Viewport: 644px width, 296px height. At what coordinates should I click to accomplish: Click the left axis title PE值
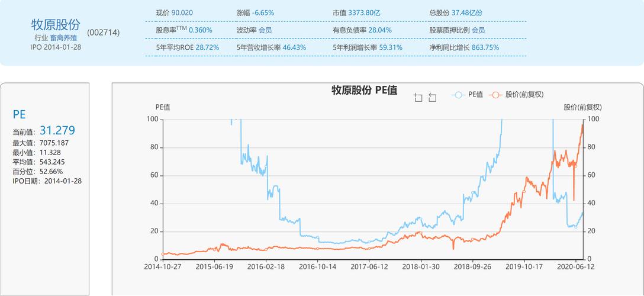point(163,108)
